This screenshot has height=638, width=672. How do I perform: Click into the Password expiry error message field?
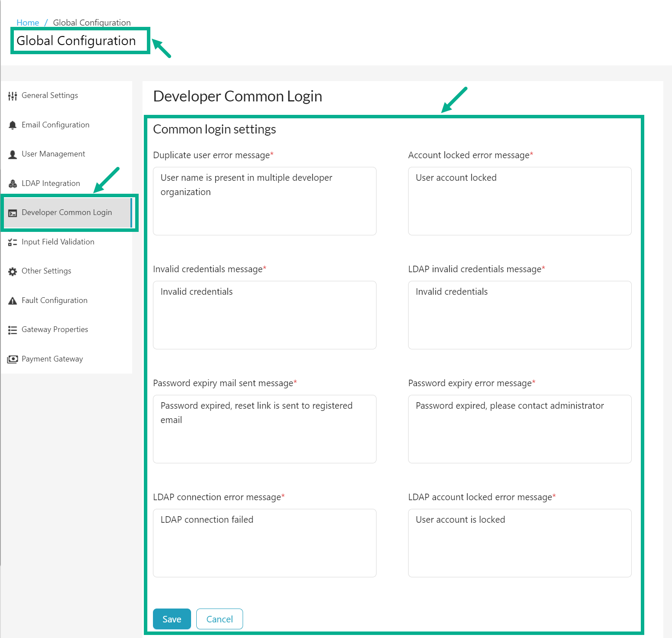click(x=519, y=429)
